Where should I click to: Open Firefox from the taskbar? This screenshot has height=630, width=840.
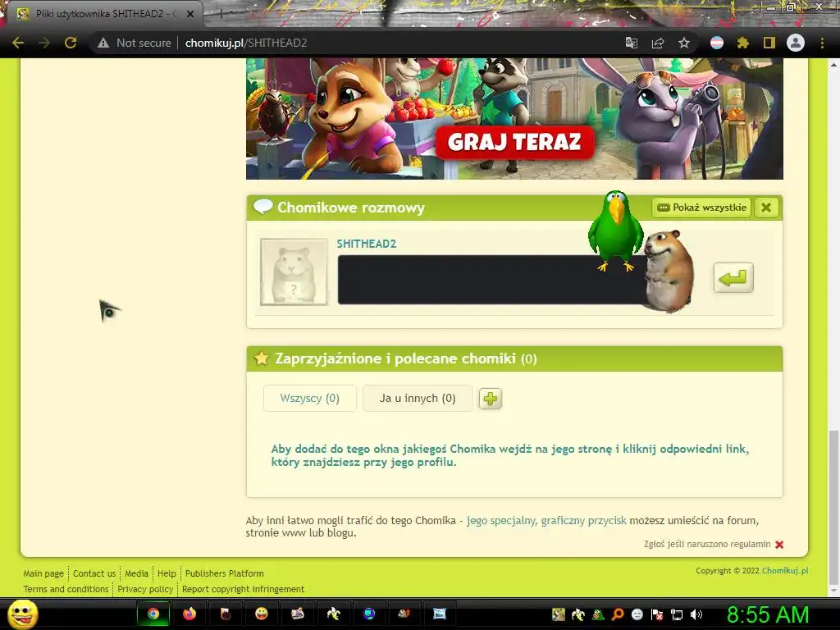pyautogui.click(x=189, y=614)
